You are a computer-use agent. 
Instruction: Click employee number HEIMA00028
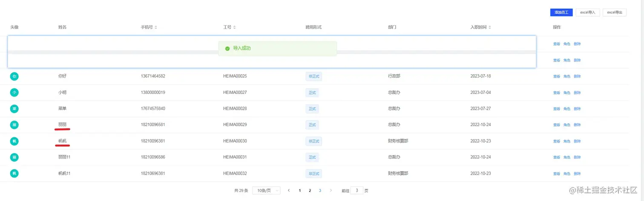tap(235, 109)
